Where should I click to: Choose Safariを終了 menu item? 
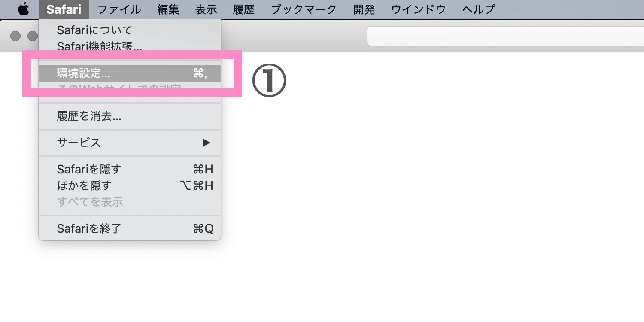(x=130, y=228)
